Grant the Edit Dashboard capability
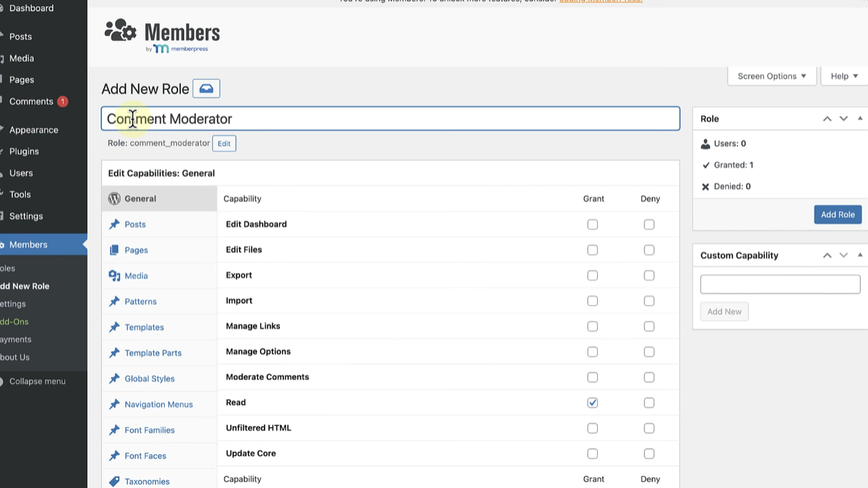868x488 pixels. point(592,224)
